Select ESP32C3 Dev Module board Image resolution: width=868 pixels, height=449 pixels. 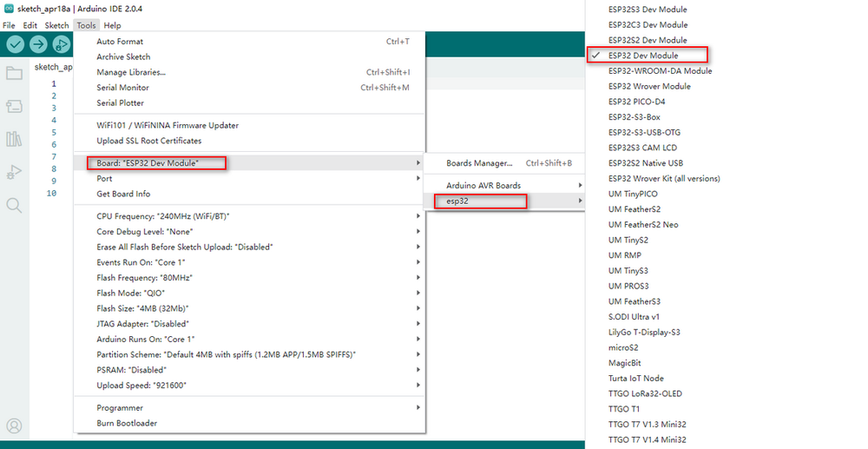pyautogui.click(x=648, y=25)
